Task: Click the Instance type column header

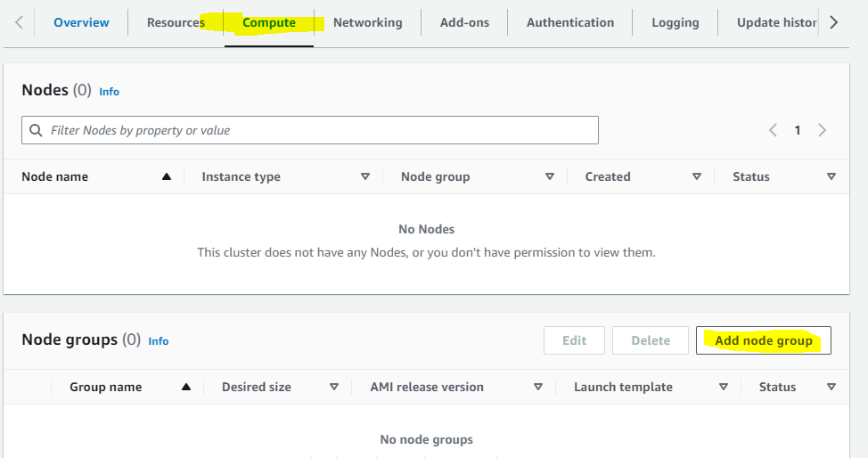Action: [x=241, y=176]
